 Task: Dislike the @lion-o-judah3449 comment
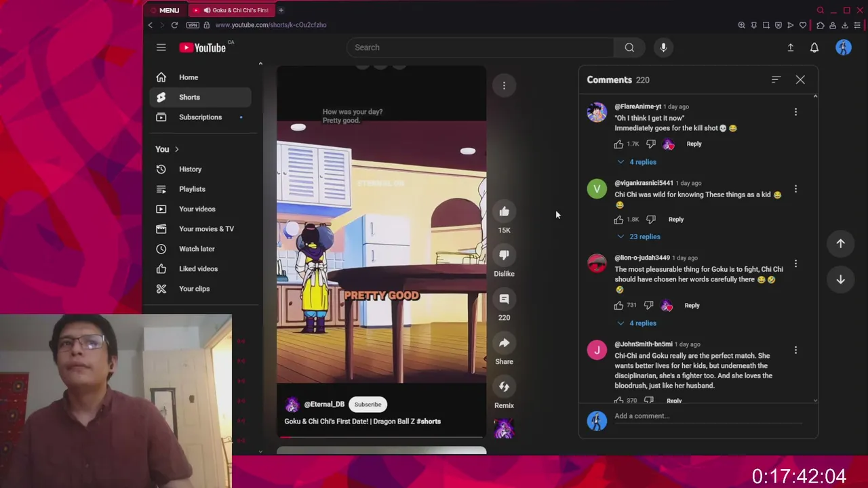tap(648, 306)
